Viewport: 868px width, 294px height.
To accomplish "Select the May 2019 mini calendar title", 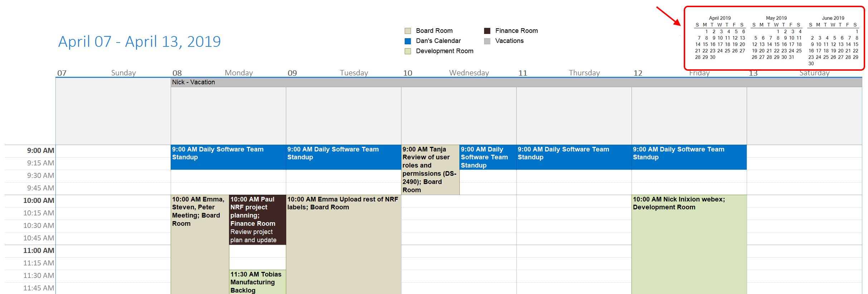I will click(776, 18).
